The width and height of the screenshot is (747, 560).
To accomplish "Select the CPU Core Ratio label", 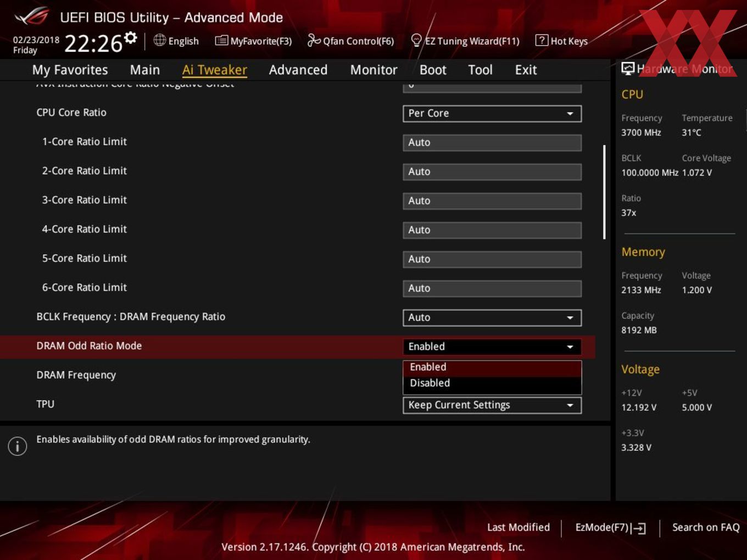I will 71,113.
